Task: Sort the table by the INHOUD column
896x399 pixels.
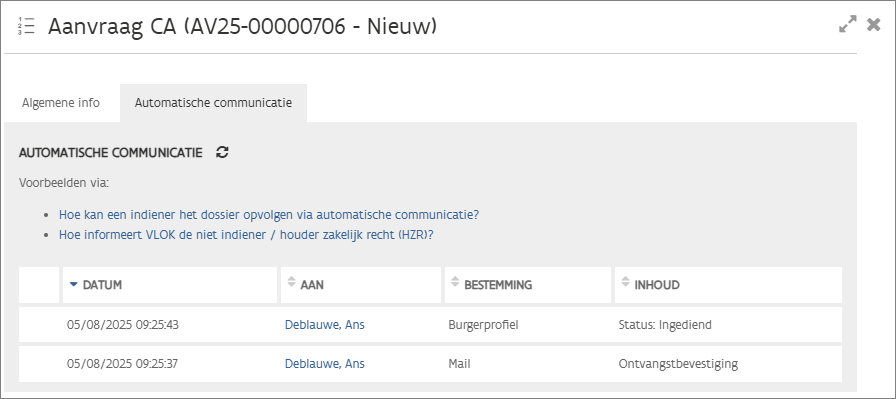Action: pyautogui.click(x=728, y=285)
